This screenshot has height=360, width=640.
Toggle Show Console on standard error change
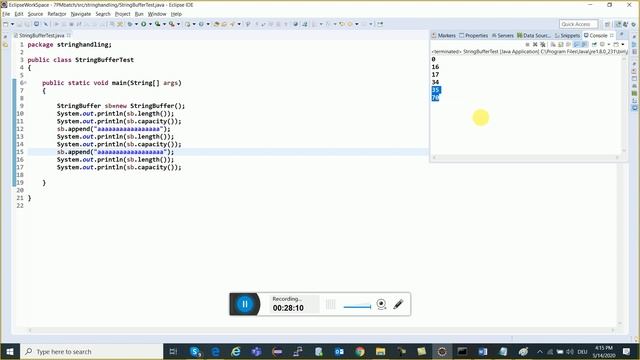point(584,44)
